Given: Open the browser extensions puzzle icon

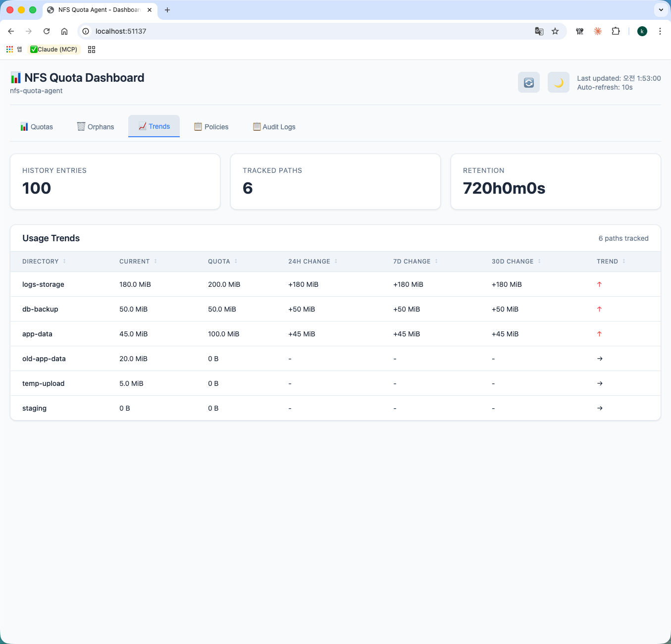Looking at the screenshot, I should click(616, 31).
